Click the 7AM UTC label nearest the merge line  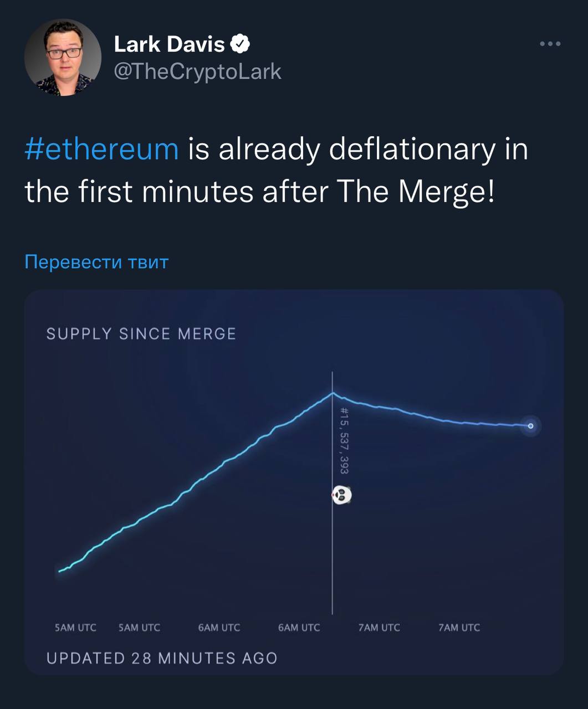[x=379, y=628]
